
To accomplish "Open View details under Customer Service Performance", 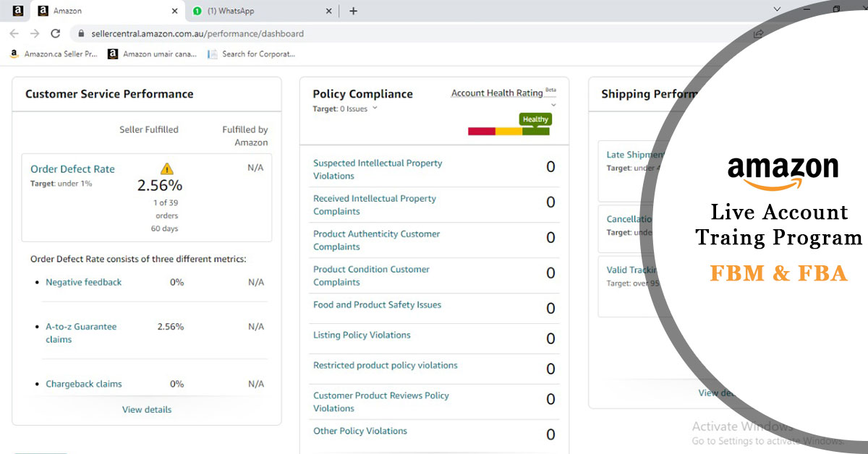I will [x=147, y=409].
